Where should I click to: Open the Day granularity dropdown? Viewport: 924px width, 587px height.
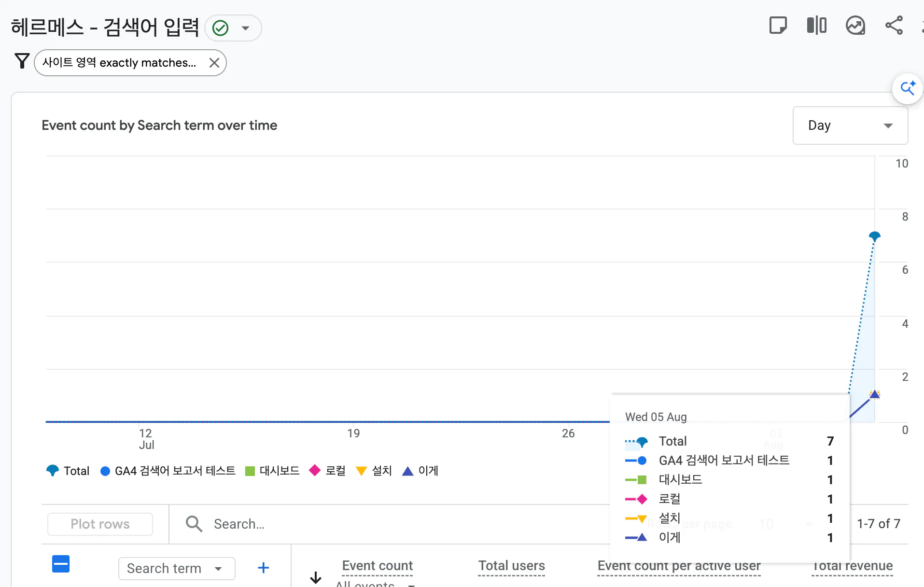850,126
